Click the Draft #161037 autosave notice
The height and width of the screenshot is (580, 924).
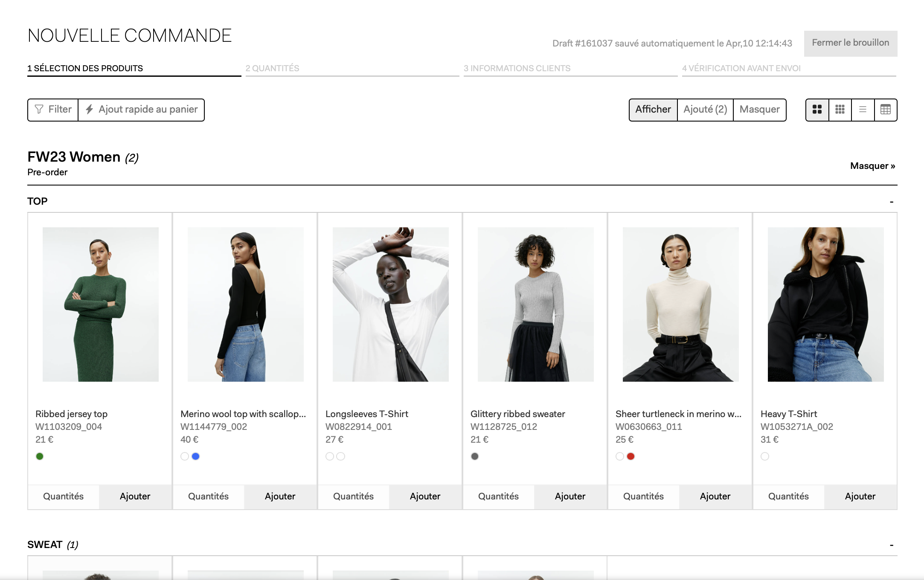coord(672,43)
